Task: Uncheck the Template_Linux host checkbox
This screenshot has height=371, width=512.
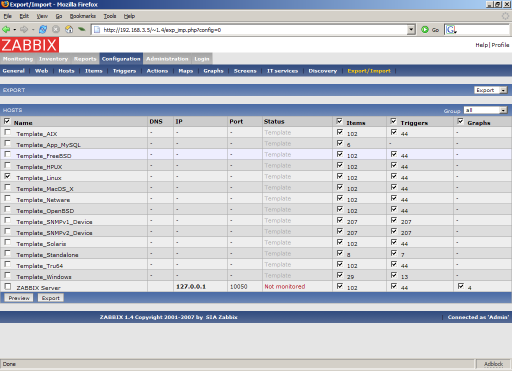Action: point(7,176)
